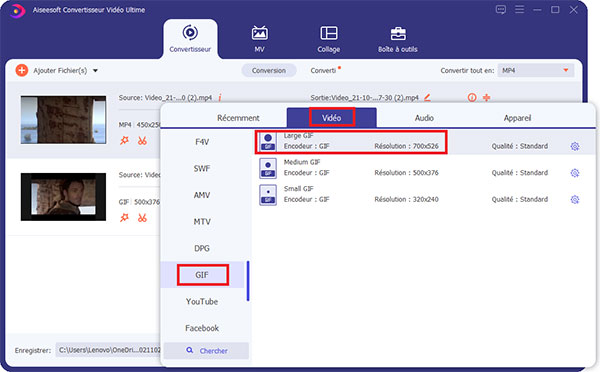The width and height of the screenshot is (600, 372).
Task: Switch to the Appareil format tab
Action: click(x=517, y=118)
